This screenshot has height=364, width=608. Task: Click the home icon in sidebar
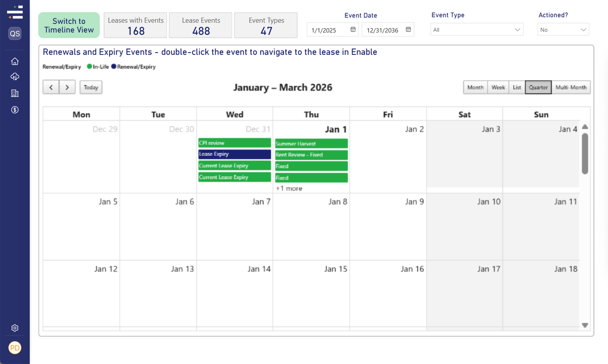click(15, 61)
